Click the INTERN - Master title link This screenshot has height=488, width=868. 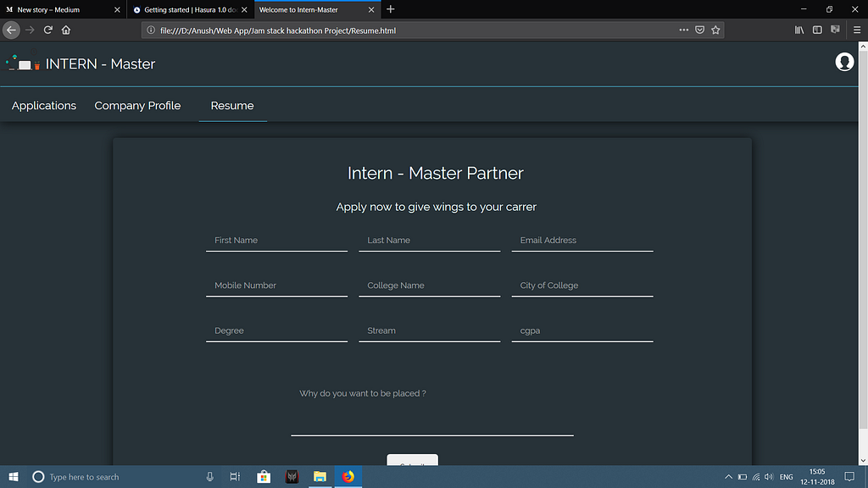tap(100, 64)
